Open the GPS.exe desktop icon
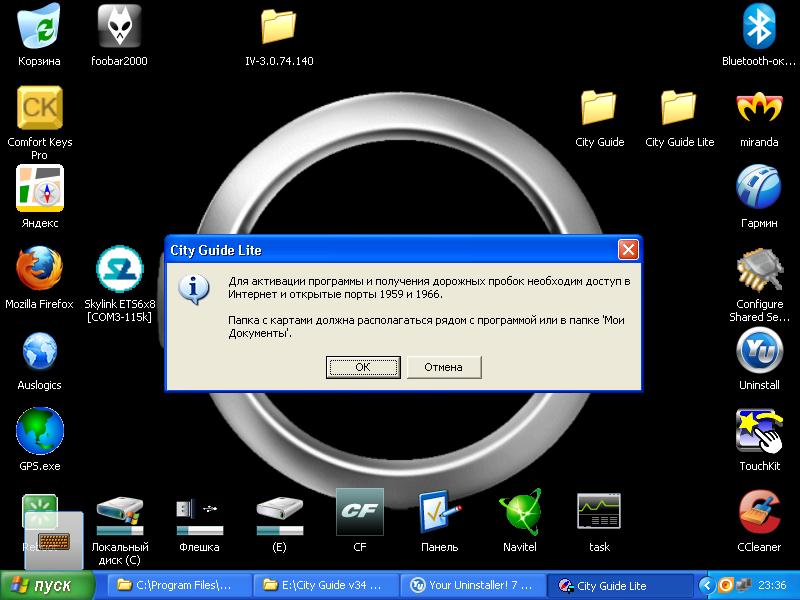 point(39,432)
